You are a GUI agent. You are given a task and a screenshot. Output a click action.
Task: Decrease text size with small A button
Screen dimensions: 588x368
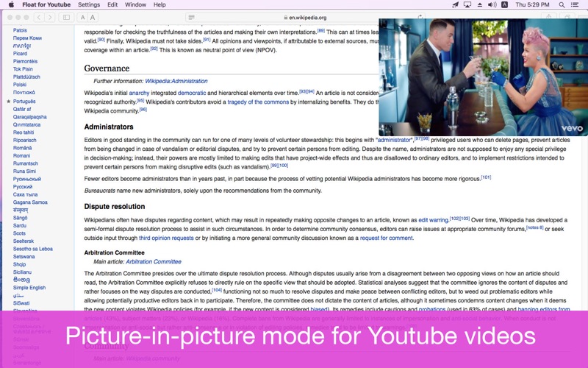point(83,17)
